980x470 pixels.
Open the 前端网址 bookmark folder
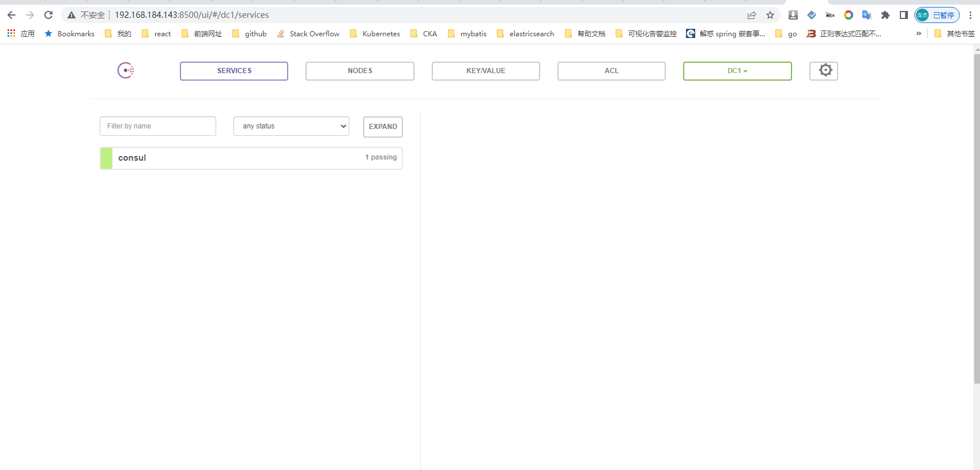pyautogui.click(x=202, y=33)
